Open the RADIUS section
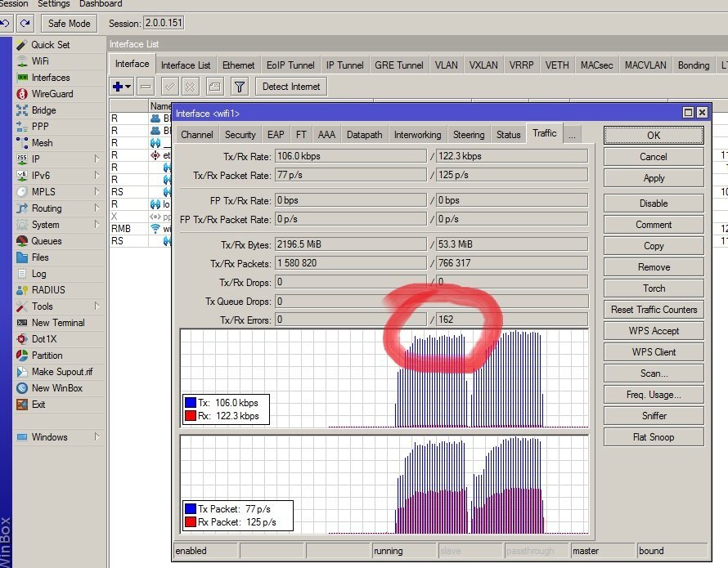Image resolution: width=728 pixels, height=568 pixels. tap(48, 290)
